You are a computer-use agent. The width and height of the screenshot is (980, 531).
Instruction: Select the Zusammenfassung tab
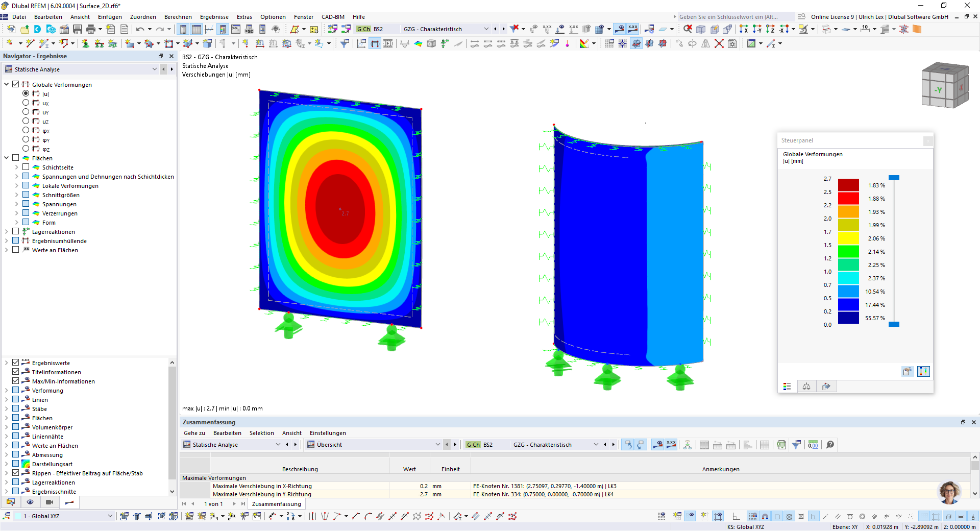pyautogui.click(x=277, y=504)
